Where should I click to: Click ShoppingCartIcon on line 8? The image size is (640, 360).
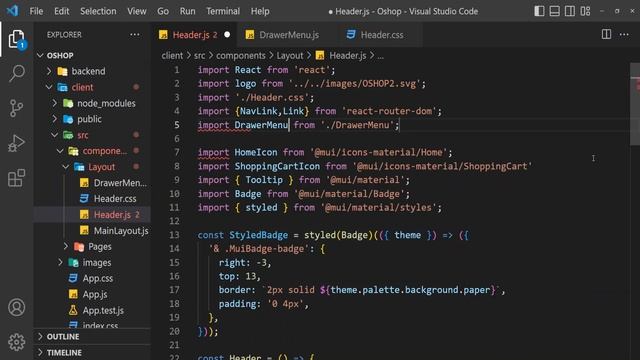[x=277, y=167]
